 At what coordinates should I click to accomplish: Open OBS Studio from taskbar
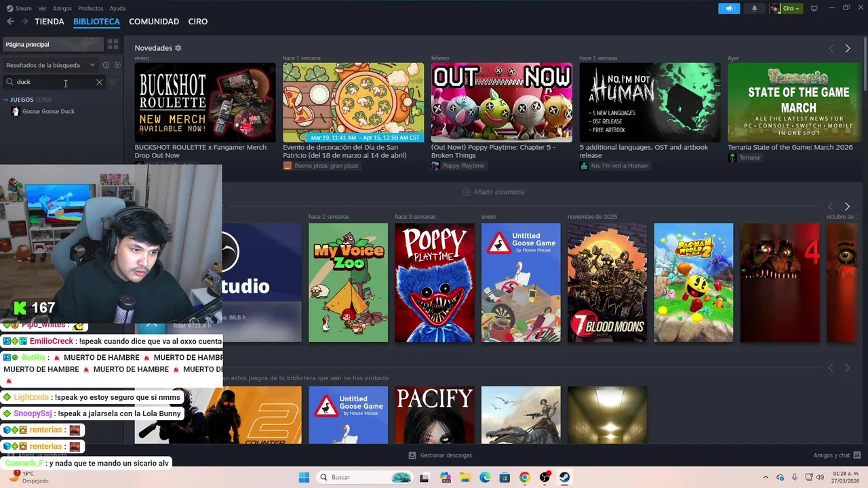(x=545, y=477)
